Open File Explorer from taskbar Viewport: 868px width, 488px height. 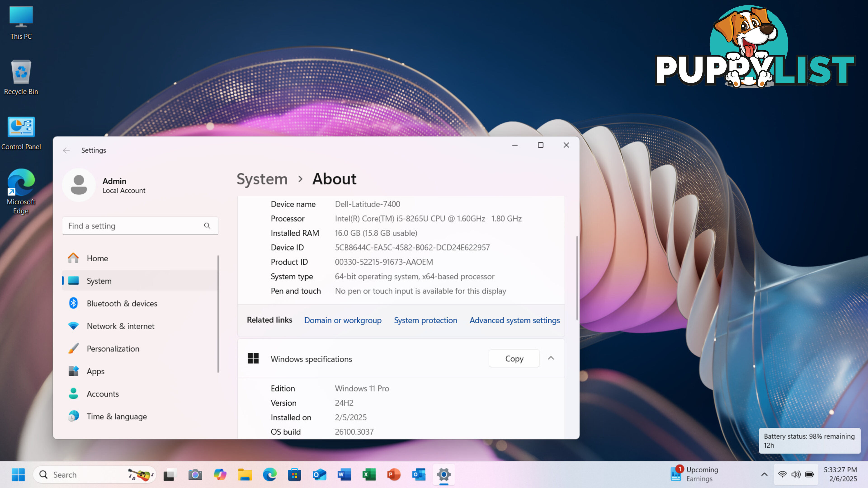pyautogui.click(x=245, y=474)
